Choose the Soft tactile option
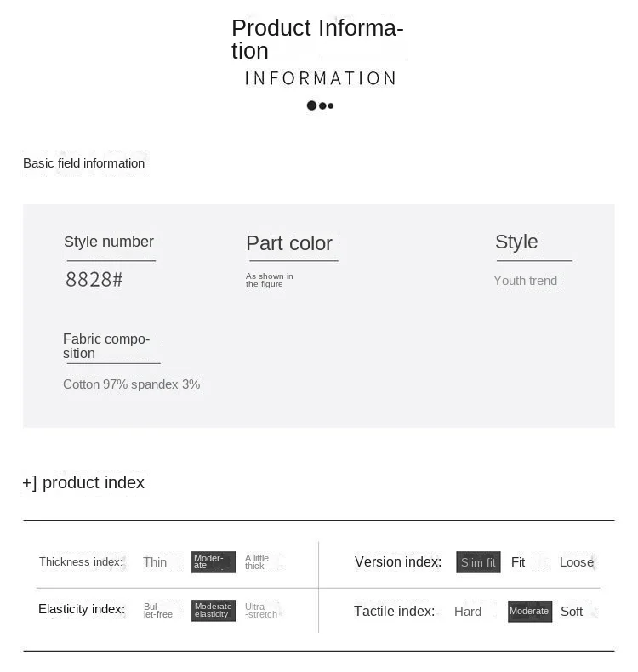Viewport: 638px width, 672px height. click(572, 611)
